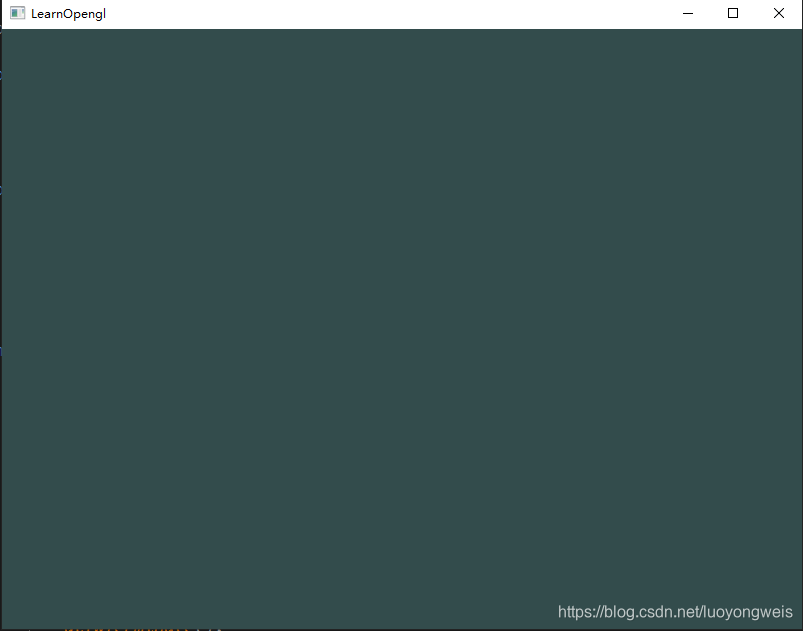Maximize the LearnOpengl window

pos(732,13)
